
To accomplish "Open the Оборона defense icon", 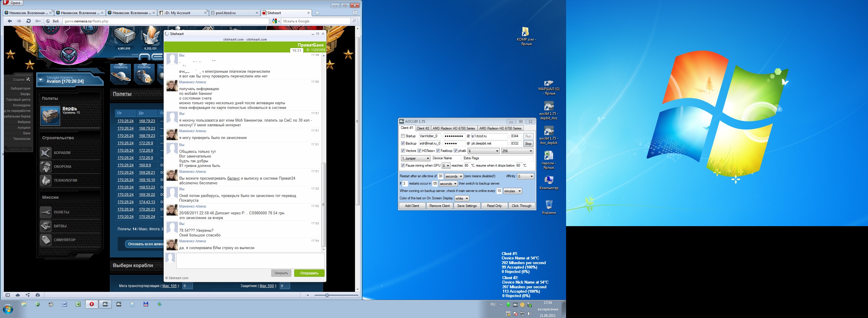I will click(x=45, y=167).
